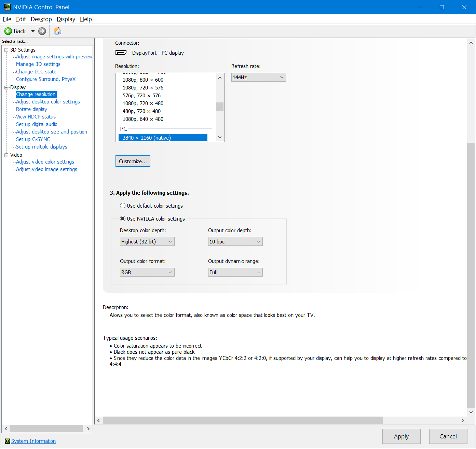Viewport: 476px width, 449px height.
Task: Select Set up G-SYNC in task tree
Action: 33,139
